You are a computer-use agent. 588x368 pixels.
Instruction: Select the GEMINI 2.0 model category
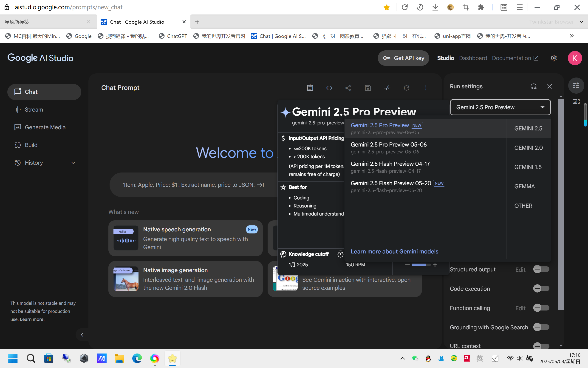(529, 148)
